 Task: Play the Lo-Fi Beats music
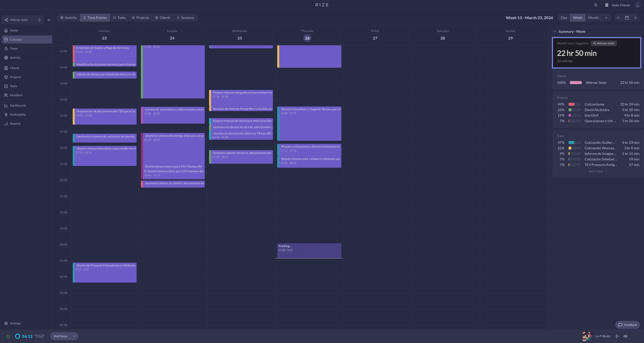(x=617, y=336)
